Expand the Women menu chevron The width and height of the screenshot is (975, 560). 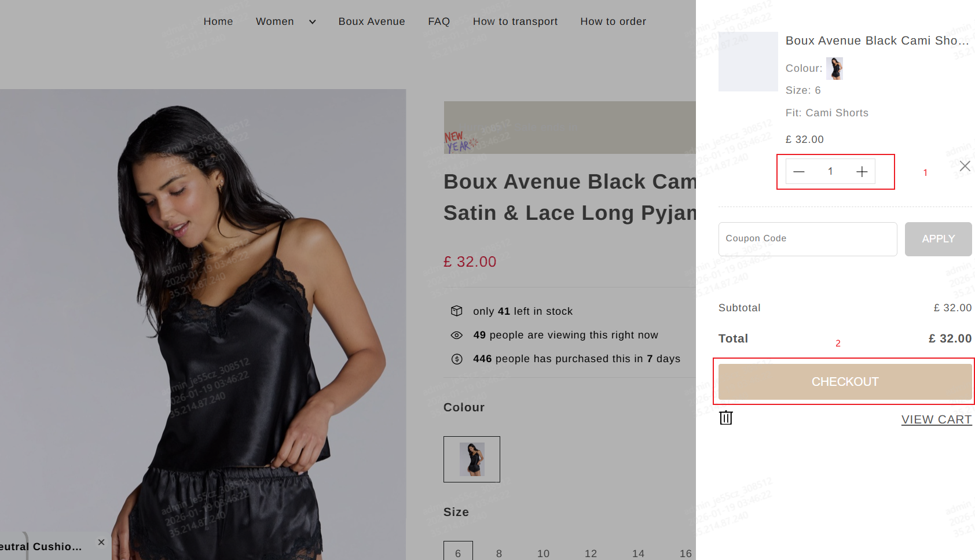[x=313, y=22]
